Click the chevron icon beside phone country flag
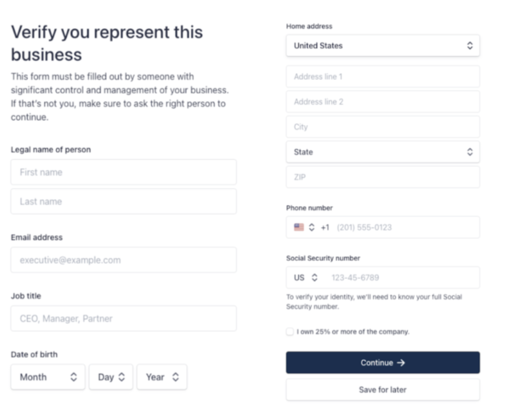 pyautogui.click(x=312, y=227)
